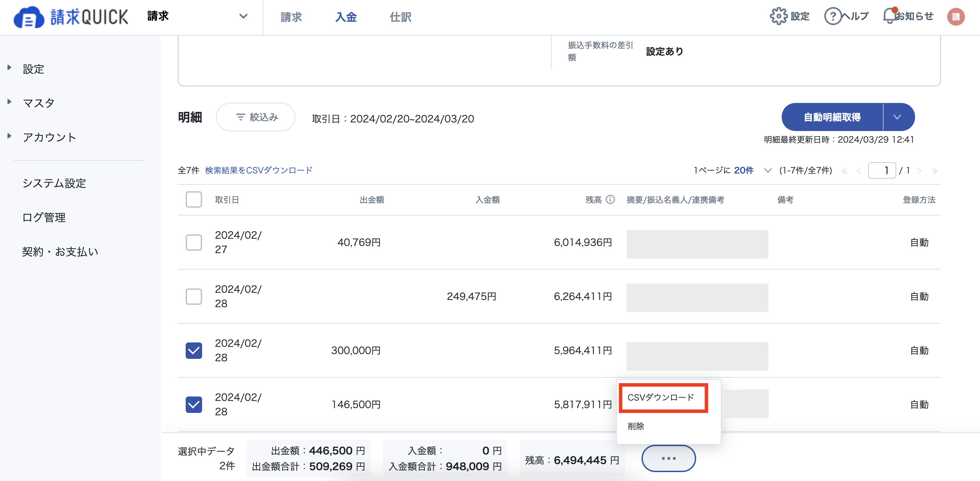980x481 pixels.
Task: Click the 登録方法 column header
Action: pos(919,200)
